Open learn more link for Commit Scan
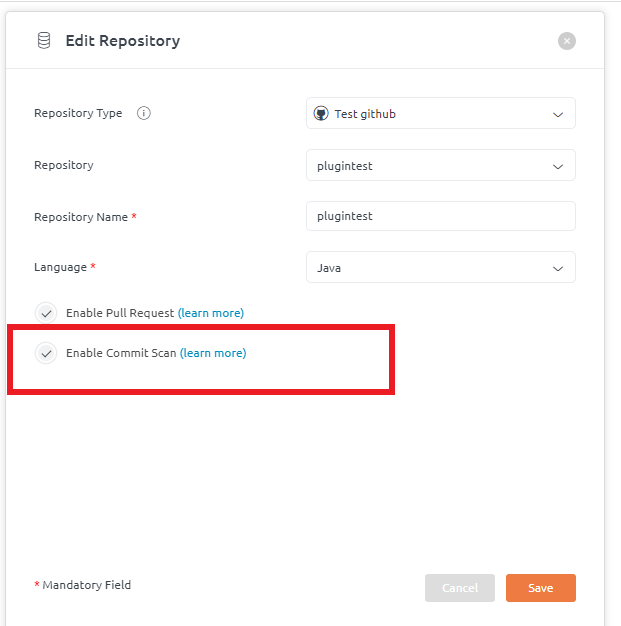The image size is (621, 626). click(x=213, y=353)
